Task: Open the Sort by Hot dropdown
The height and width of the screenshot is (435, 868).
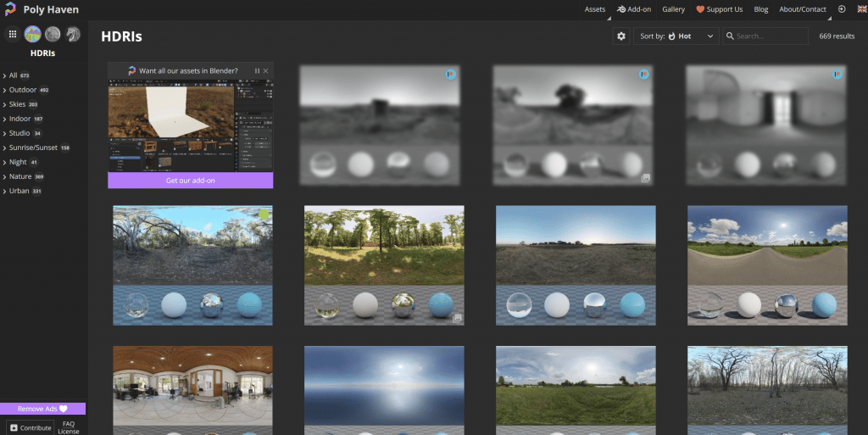Action: pyautogui.click(x=676, y=36)
